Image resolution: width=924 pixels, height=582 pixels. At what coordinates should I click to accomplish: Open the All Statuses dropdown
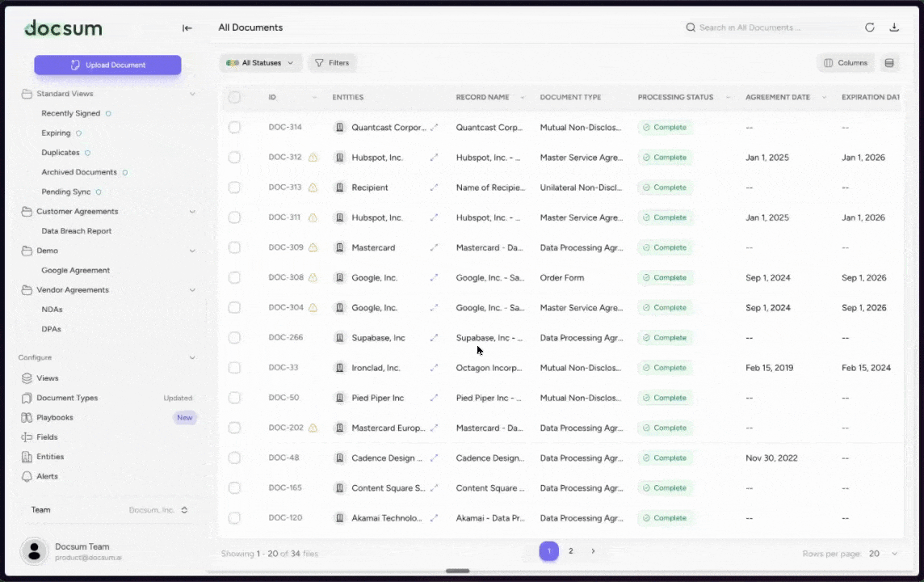point(260,62)
